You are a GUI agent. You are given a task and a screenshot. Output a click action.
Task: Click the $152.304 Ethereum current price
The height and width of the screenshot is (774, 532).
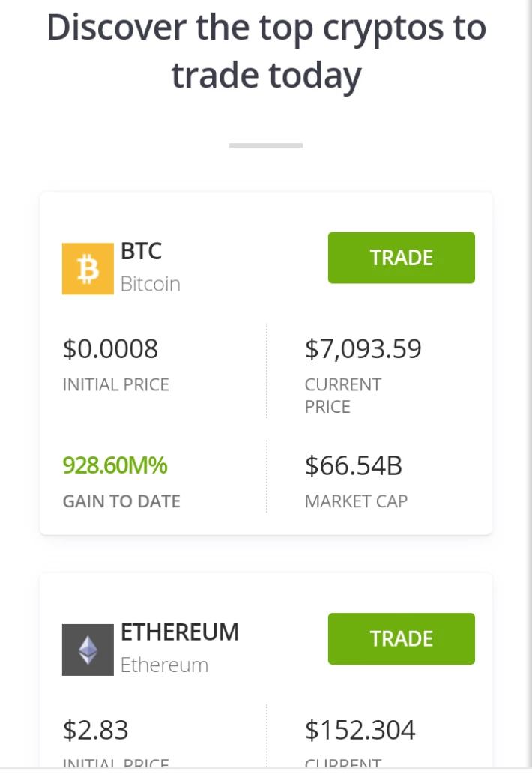click(x=360, y=730)
